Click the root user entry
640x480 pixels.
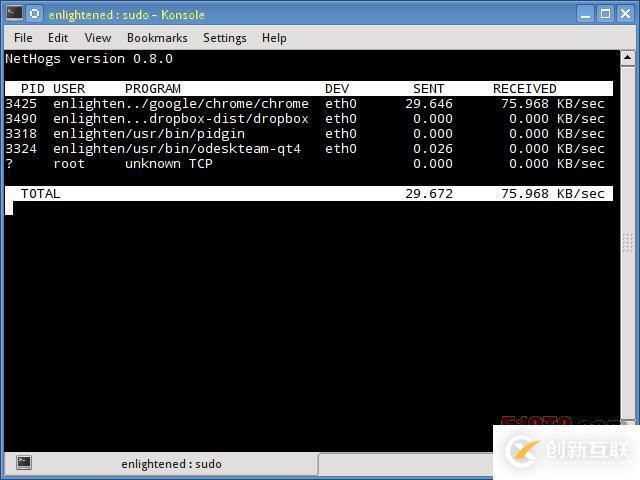tap(69, 164)
